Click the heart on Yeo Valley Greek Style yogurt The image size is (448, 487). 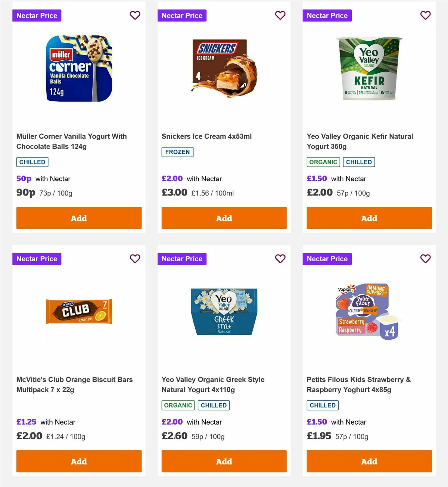coord(280,259)
